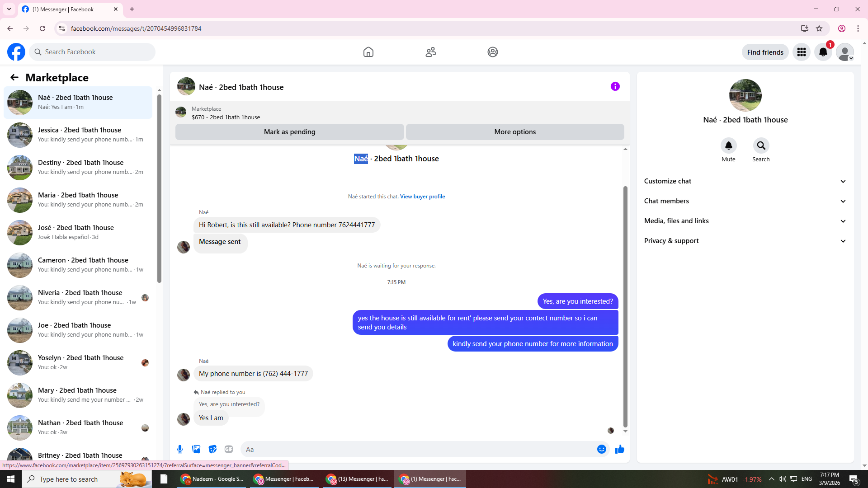Mute this chat with bell icon

point(728,145)
